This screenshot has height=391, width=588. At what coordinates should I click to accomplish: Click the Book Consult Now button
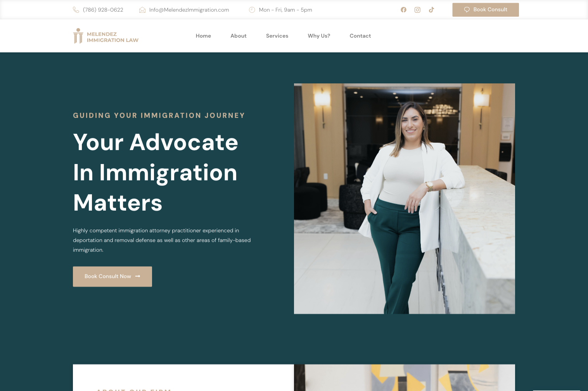[x=112, y=277]
